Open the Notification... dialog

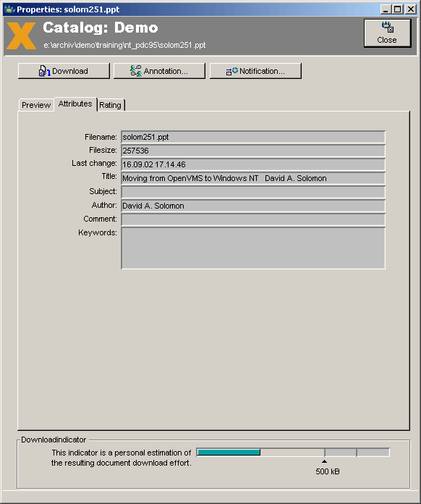coord(255,71)
